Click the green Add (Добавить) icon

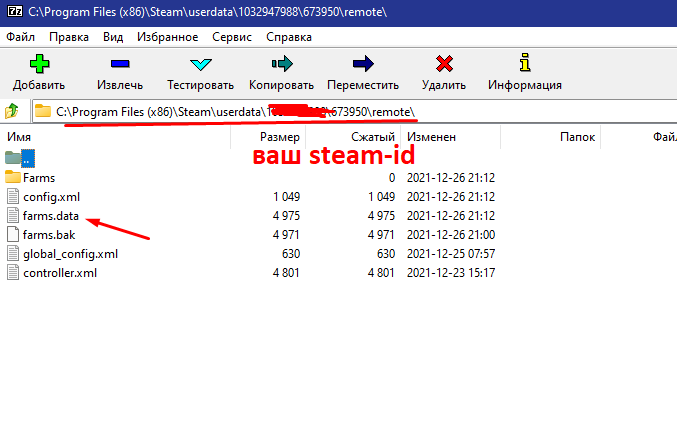tap(39, 64)
